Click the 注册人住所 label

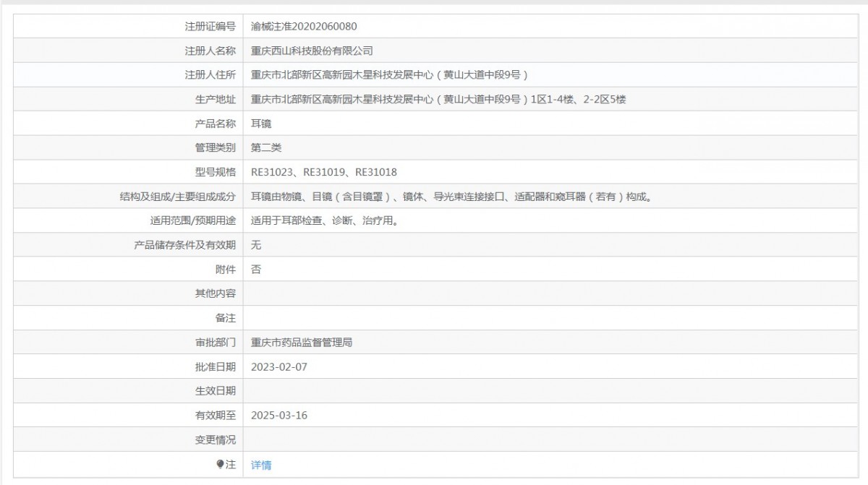(210, 75)
